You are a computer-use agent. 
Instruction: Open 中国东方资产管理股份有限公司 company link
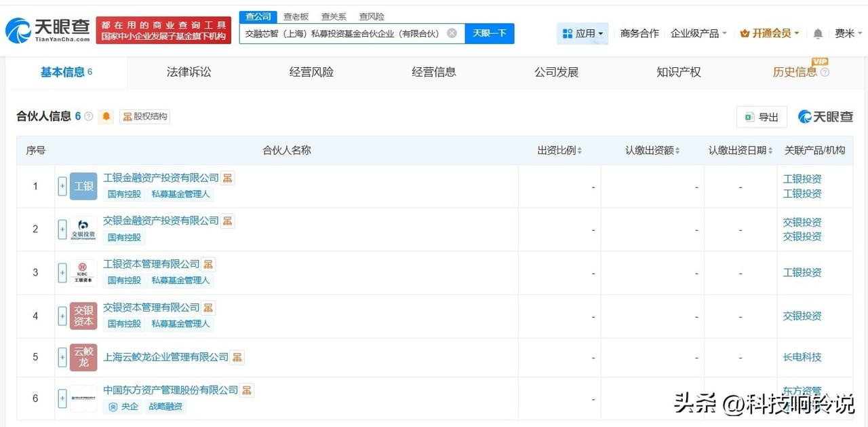click(x=171, y=390)
